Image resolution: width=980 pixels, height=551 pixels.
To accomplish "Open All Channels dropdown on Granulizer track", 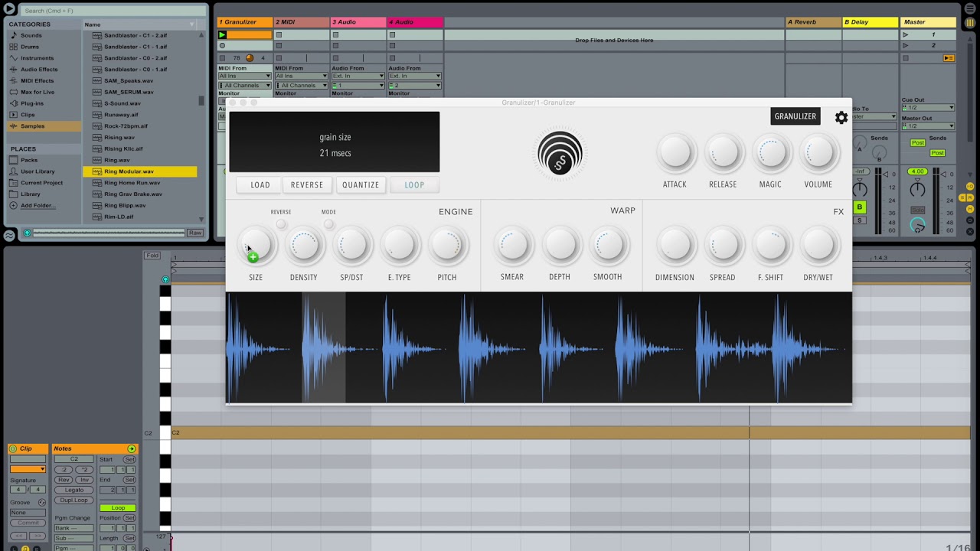I will tap(245, 86).
